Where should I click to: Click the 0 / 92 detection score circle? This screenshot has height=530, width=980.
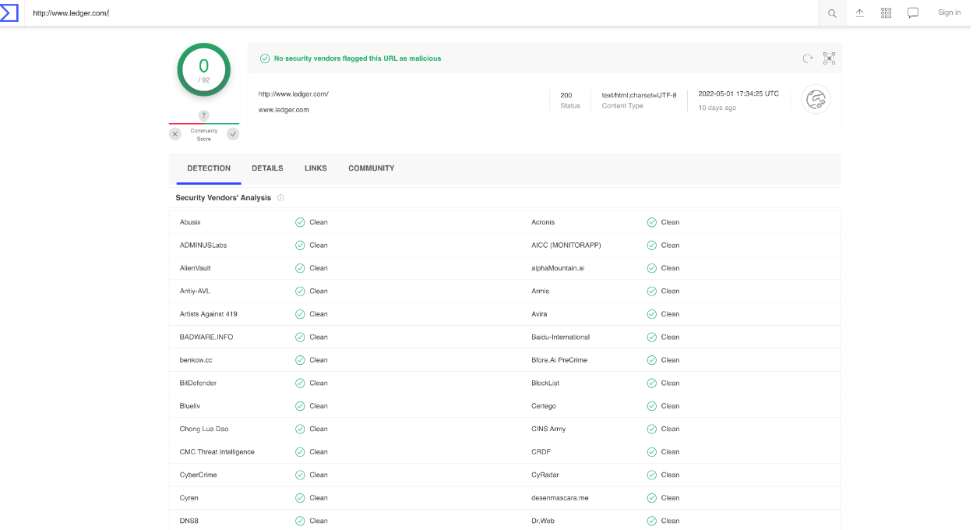click(204, 70)
